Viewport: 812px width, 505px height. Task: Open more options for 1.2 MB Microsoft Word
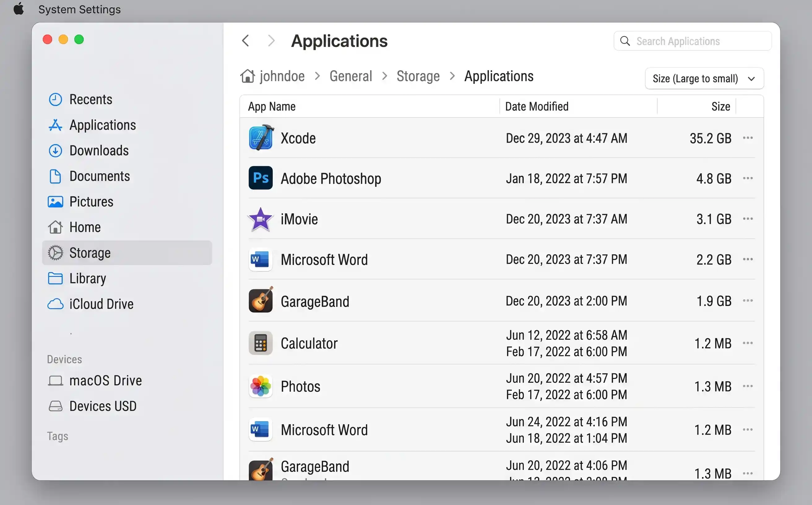coord(748,429)
